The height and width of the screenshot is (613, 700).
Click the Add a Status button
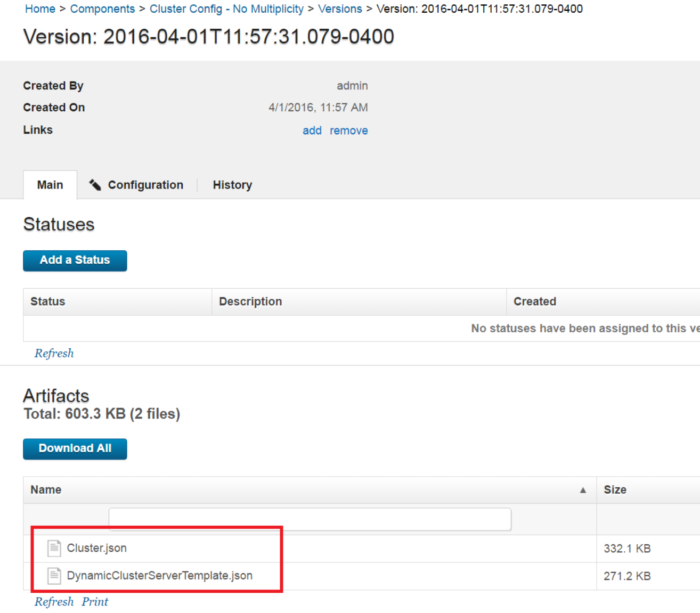pyautogui.click(x=75, y=260)
